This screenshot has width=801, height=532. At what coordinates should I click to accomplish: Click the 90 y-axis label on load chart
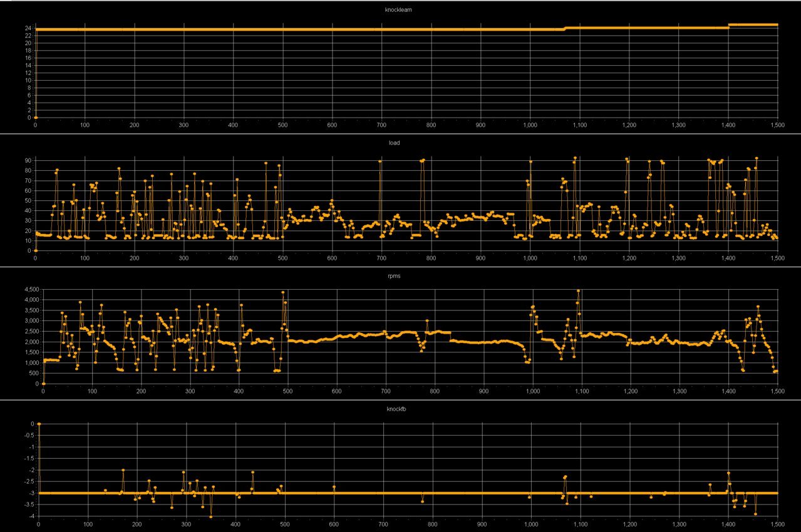28,160
